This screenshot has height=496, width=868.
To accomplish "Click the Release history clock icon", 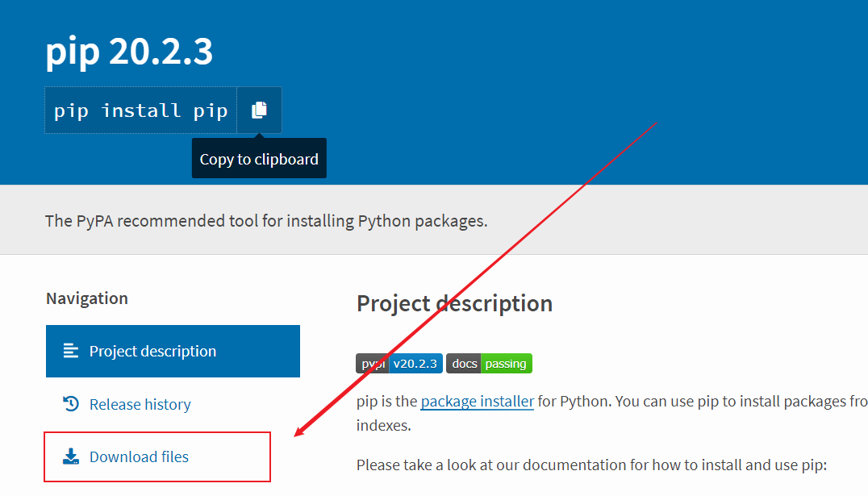I will (71, 404).
